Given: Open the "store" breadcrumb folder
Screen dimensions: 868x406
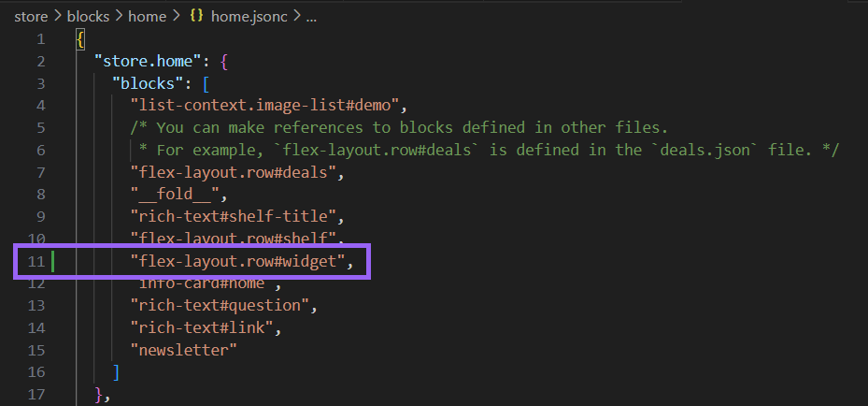Looking at the screenshot, I should pos(31,17).
